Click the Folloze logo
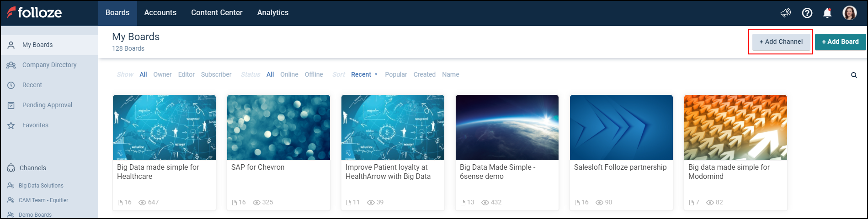Viewport: 868px width, 219px height. pos(35,13)
